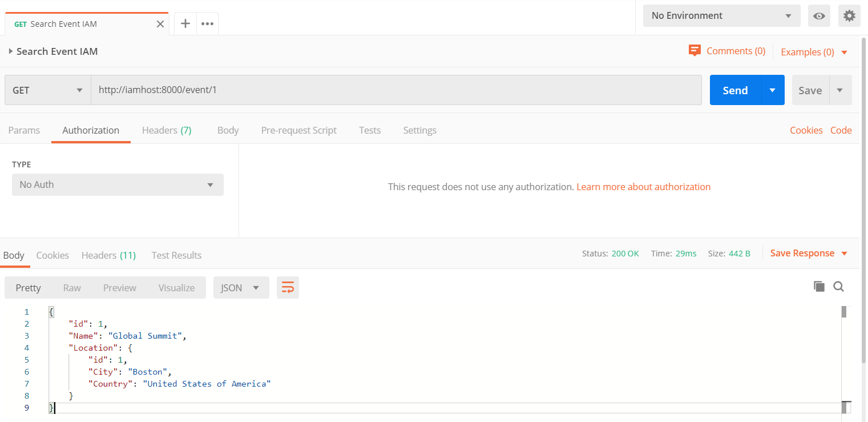The image size is (868, 422).
Task: Switch to the Headers (7) request tab
Action: [x=166, y=130]
